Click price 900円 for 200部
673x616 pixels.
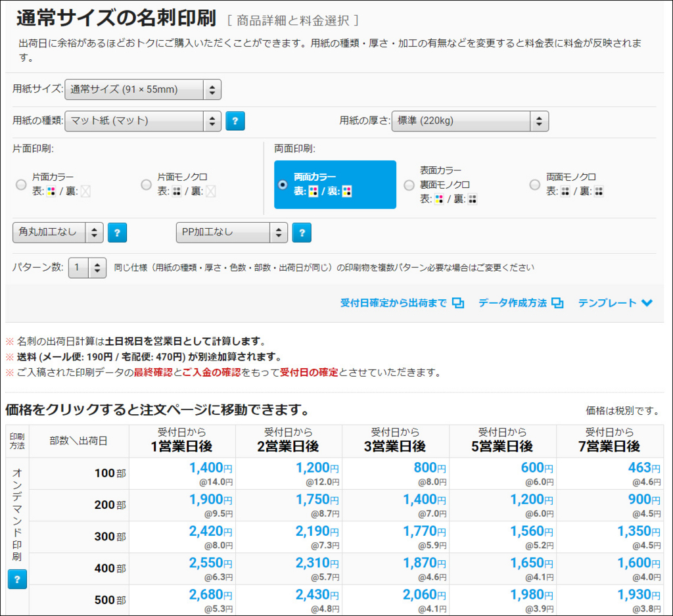click(644, 500)
